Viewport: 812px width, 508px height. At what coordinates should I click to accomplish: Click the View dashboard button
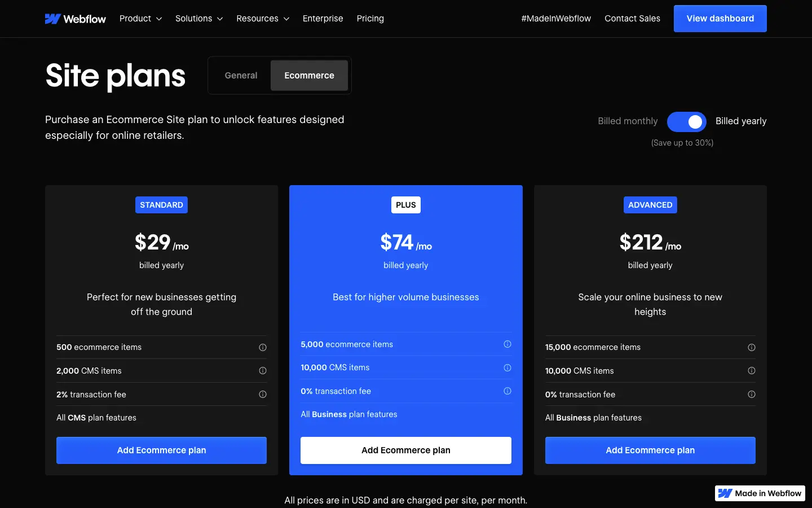coord(720,19)
